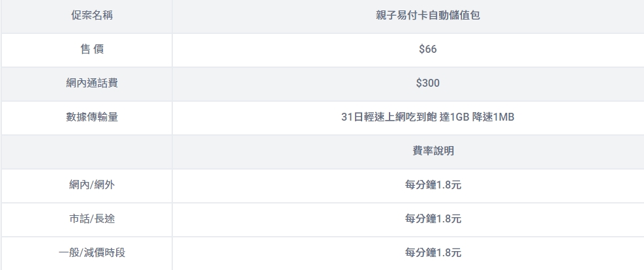Screen dimensions: 644x270
Task: Click the 網內/網外 row label
Action: tap(91, 185)
